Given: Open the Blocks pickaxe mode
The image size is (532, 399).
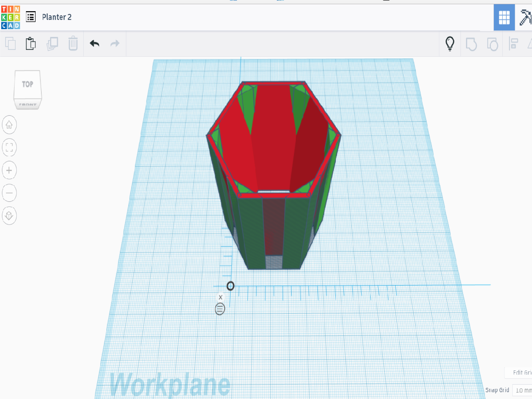Looking at the screenshot, I should tap(526, 17).
